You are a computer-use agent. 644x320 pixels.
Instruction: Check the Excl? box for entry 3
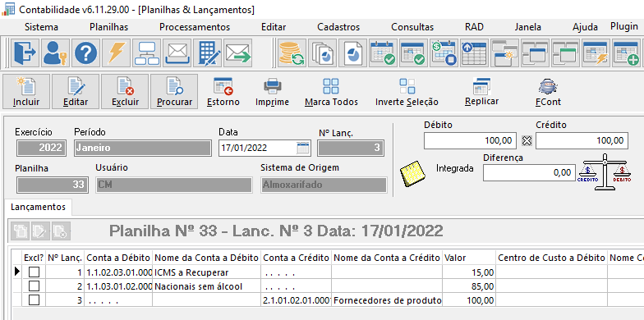(x=34, y=300)
